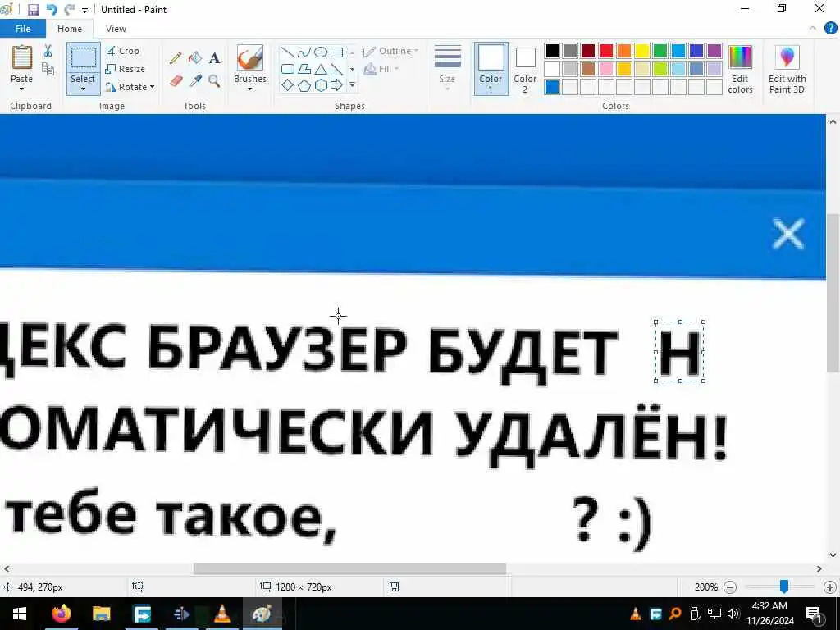The height and width of the screenshot is (630, 840).
Task: Expand the Shapes gallery more arrow
Action: 352,85
